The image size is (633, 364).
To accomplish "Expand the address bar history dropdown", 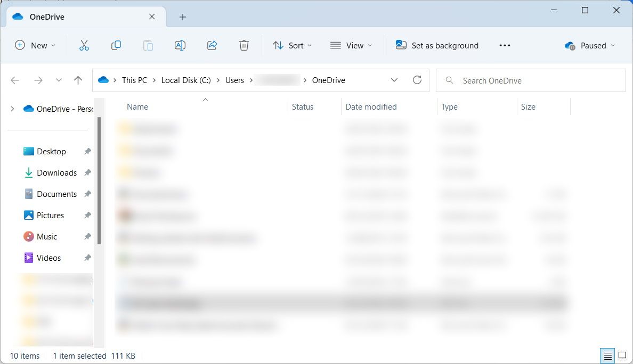I will tap(394, 80).
